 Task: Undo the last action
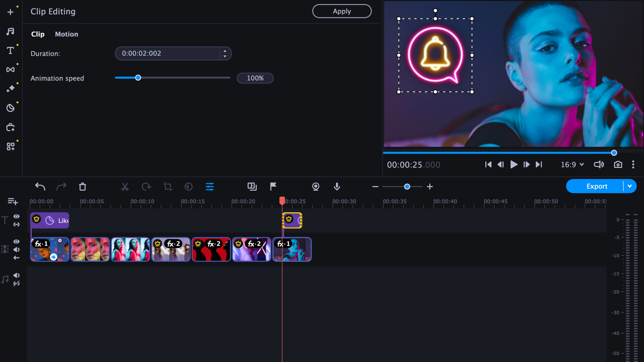(x=40, y=187)
